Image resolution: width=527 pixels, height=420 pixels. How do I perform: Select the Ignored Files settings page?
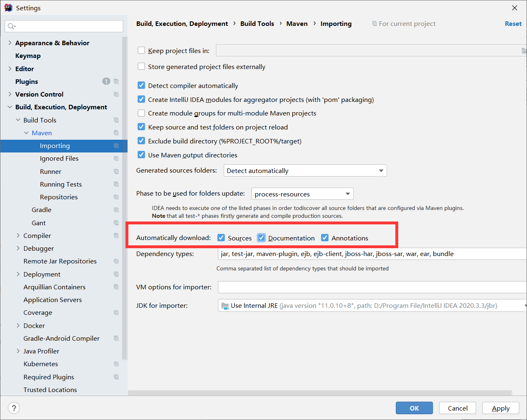[x=59, y=158]
